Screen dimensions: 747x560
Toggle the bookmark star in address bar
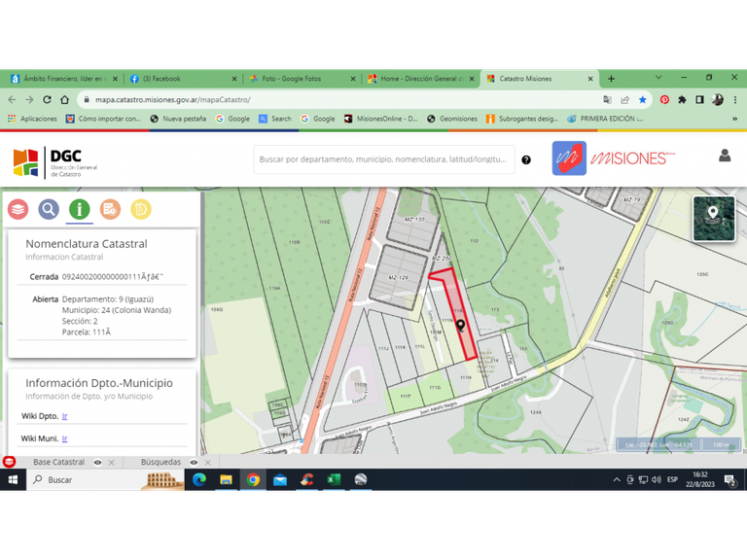coord(643,99)
